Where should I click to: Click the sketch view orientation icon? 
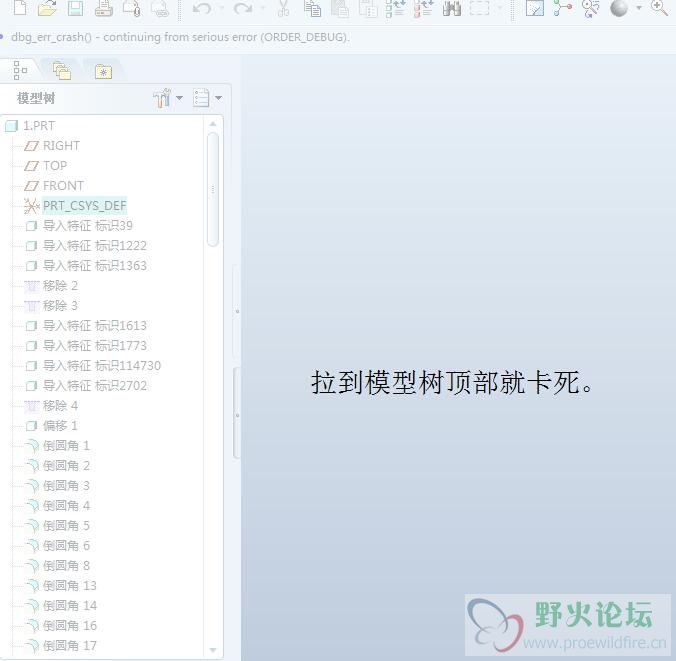[x=535, y=8]
